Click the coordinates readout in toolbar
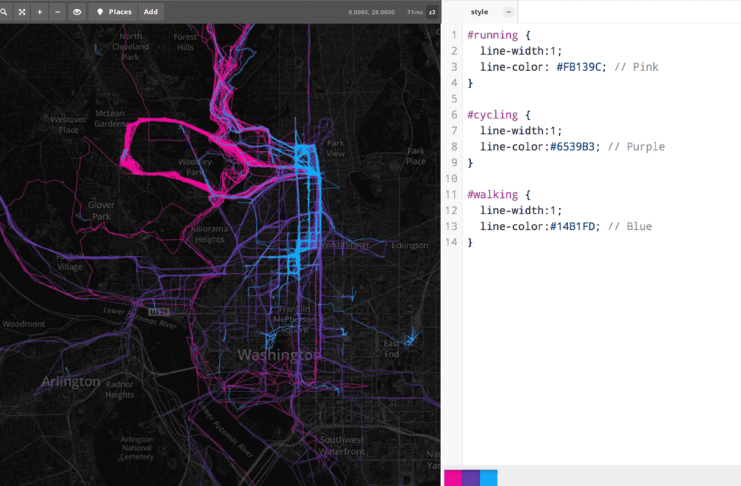This screenshot has width=741, height=486. [371, 12]
